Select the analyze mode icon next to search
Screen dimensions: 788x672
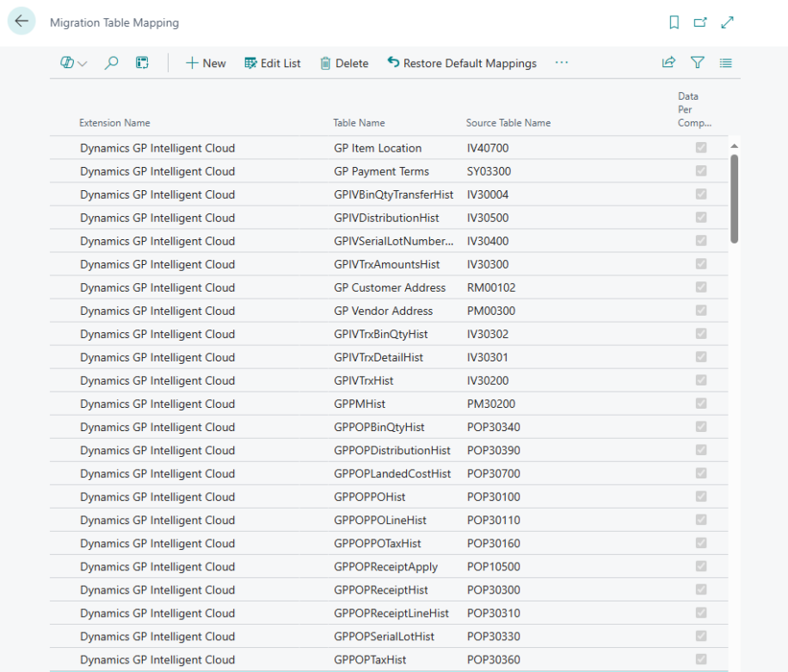(141, 63)
